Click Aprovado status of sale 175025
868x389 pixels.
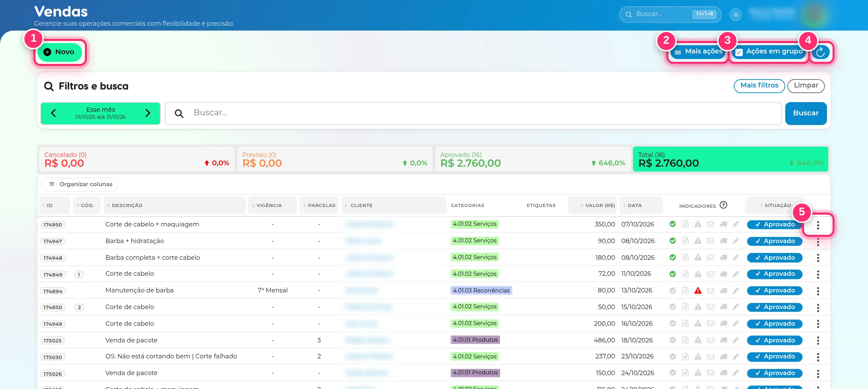774,340
